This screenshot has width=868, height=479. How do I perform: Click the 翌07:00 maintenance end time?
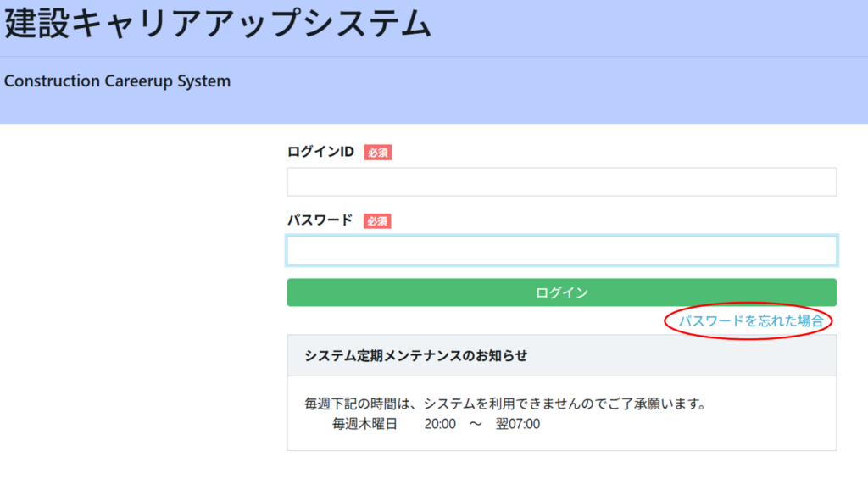[518, 424]
